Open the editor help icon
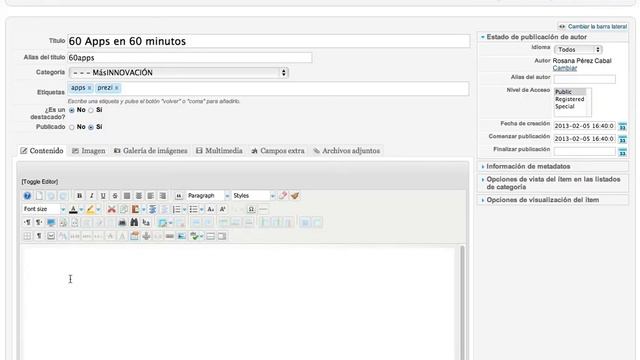Screen dimensions: 640x360 click(x=27, y=196)
